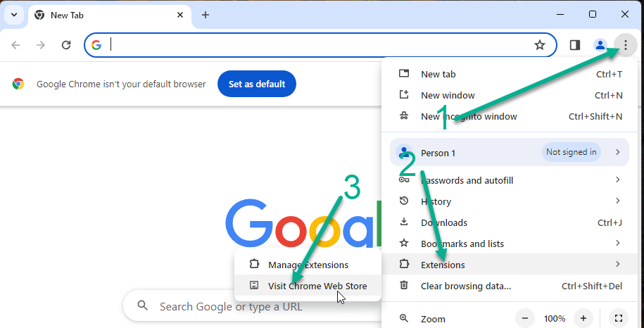
Task: Expand the tab search dropdown arrow
Action: 13,15
